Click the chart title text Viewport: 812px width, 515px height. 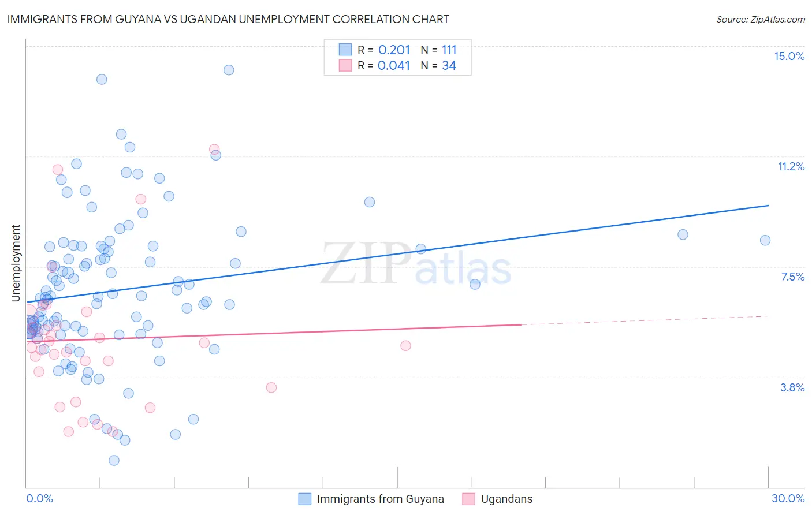pos(228,19)
